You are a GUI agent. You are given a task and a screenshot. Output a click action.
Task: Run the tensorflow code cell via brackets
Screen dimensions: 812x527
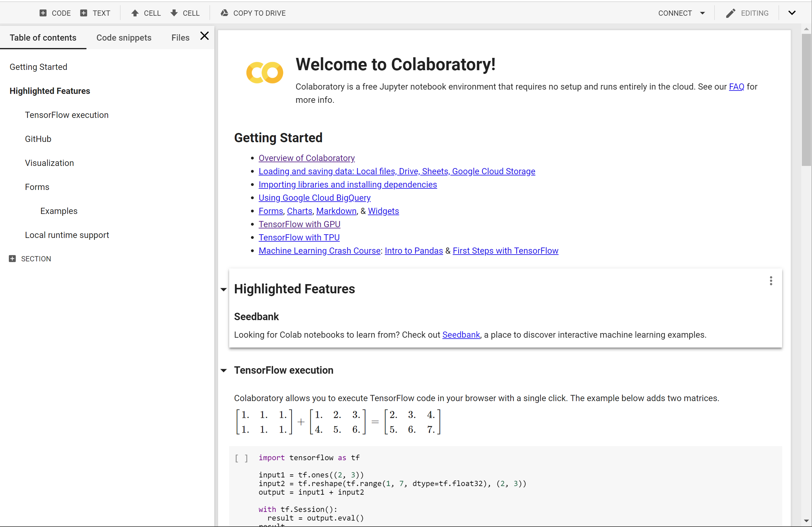241,458
